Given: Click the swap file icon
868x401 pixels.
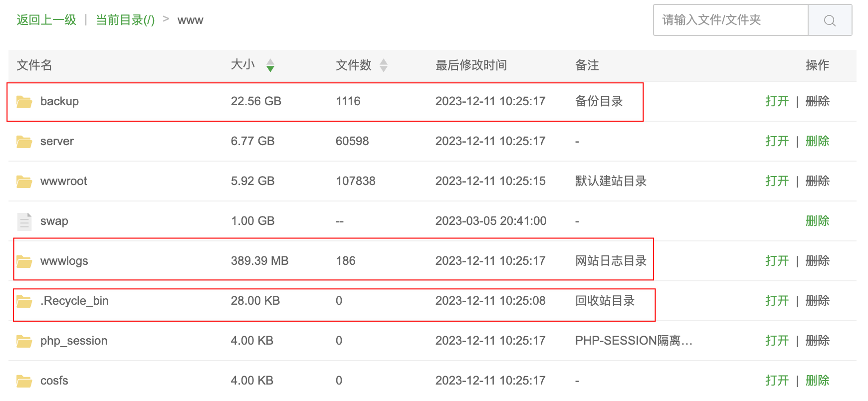Looking at the screenshot, I should click(24, 221).
